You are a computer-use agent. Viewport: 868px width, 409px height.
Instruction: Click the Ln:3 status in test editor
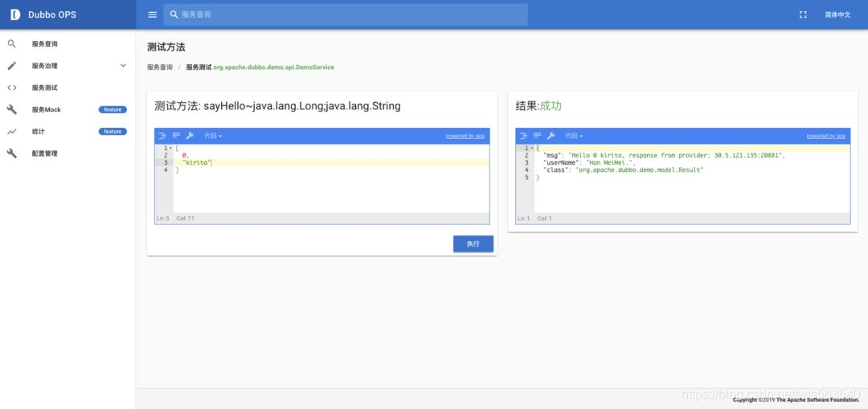coord(162,219)
